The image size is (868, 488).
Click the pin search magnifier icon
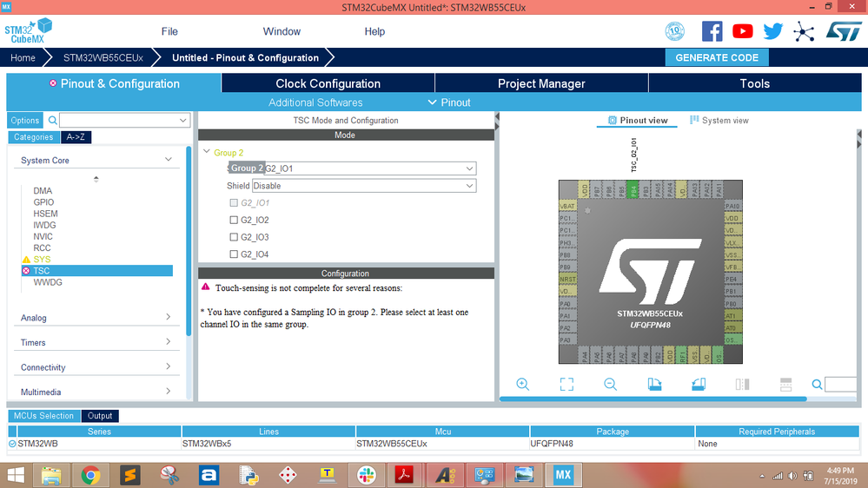[x=817, y=385]
